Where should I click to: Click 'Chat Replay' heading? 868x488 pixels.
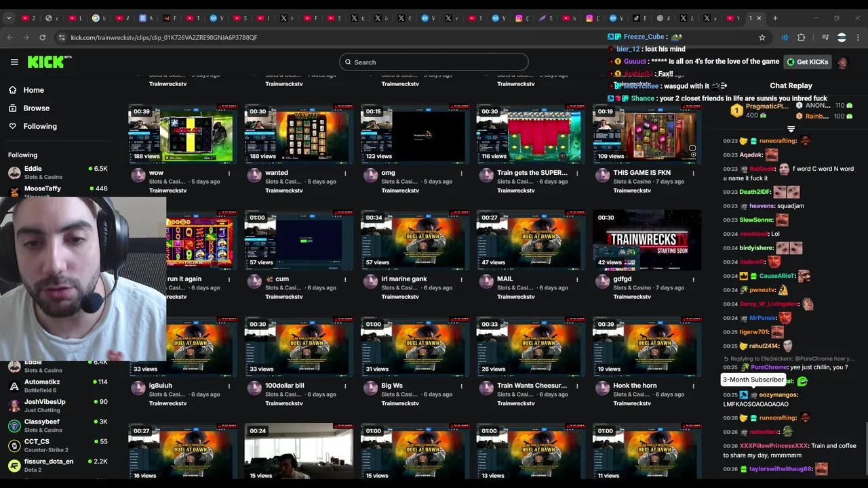pos(791,86)
